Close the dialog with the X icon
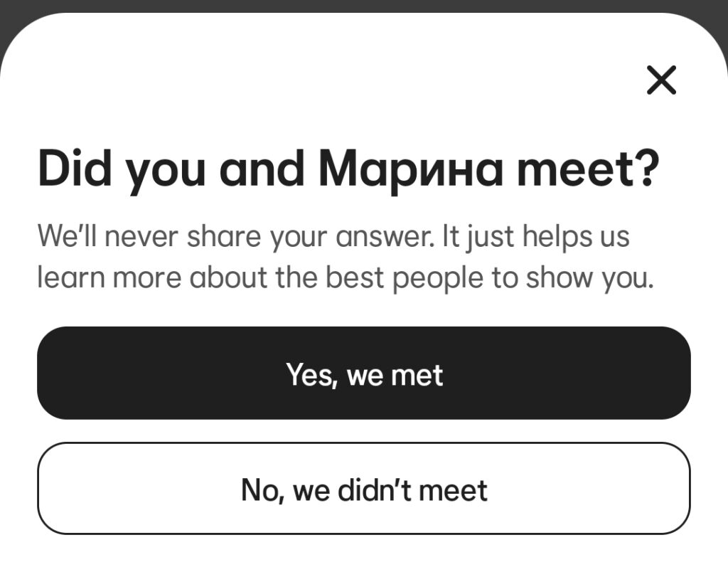Screen dimensions: 728x572 pyautogui.click(x=661, y=80)
